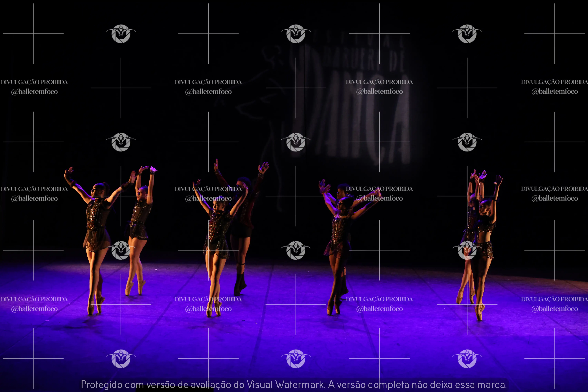
Task: Click the Visual Watermark trial notice at the bottom
Action: coord(294,384)
